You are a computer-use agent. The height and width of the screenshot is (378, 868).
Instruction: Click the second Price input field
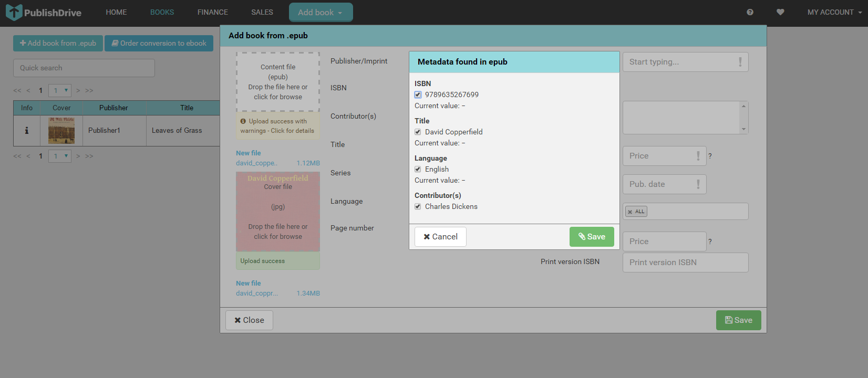(664, 241)
